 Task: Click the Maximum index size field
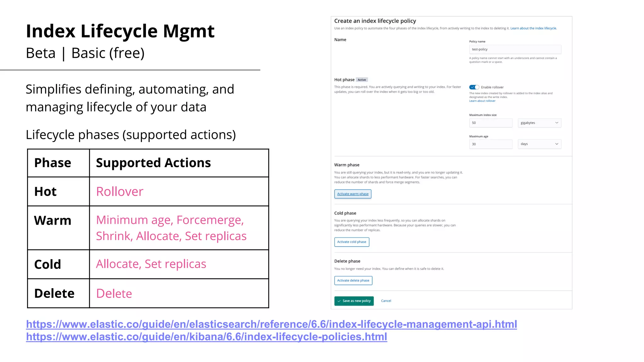491,123
